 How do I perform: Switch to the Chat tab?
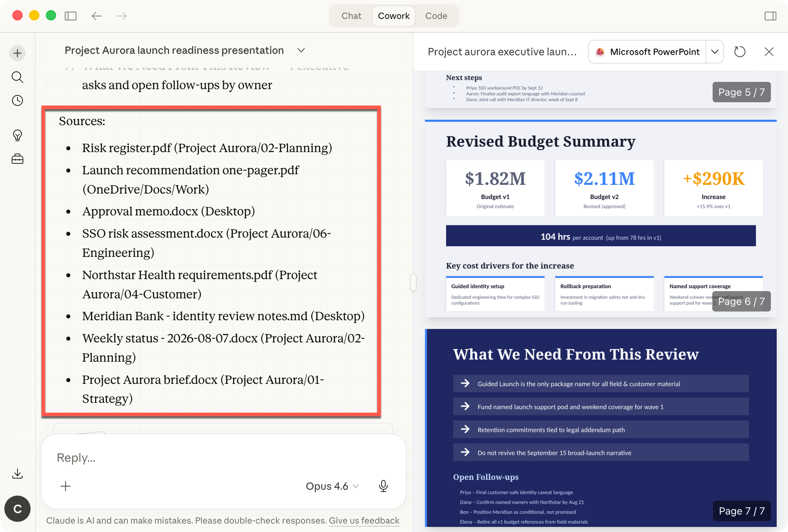[x=351, y=16]
